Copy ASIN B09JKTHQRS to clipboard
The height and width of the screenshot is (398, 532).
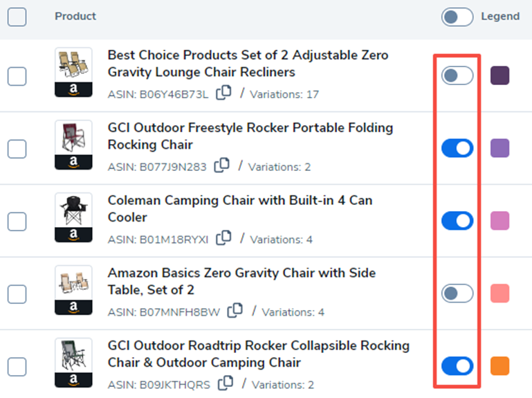pyautogui.click(x=226, y=383)
